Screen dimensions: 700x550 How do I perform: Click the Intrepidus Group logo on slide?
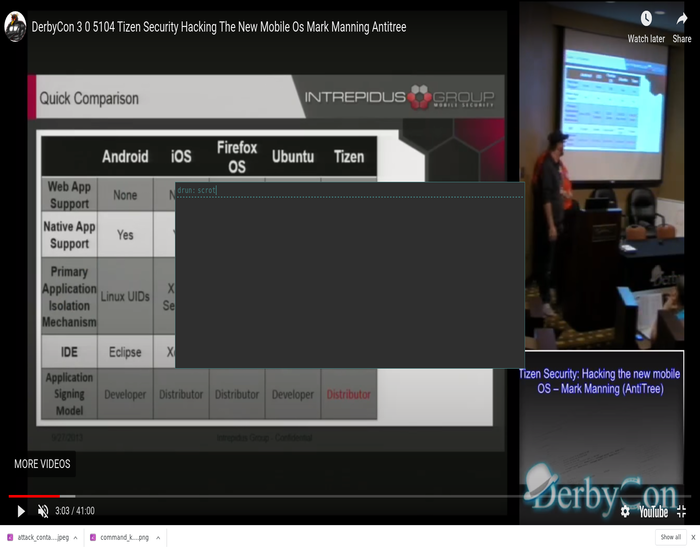coord(400,97)
